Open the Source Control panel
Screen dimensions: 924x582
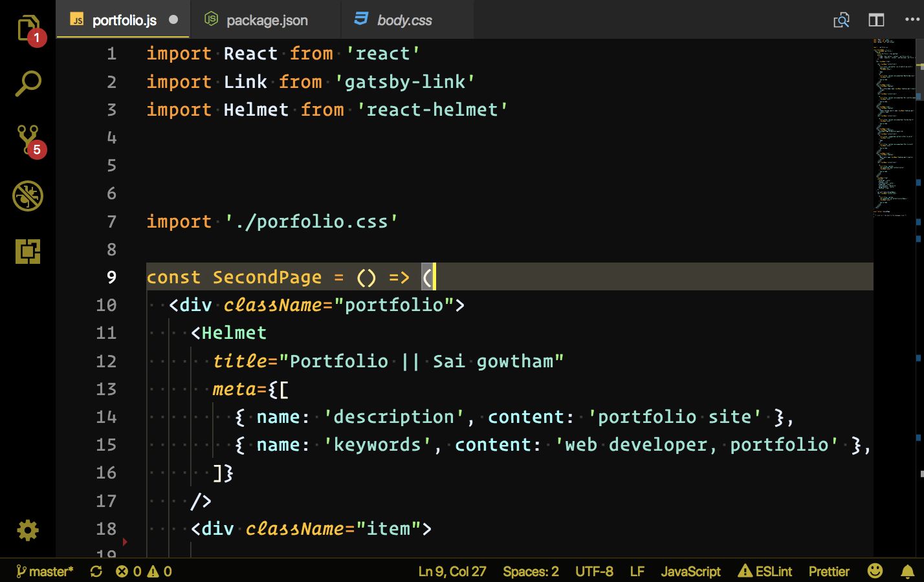(28, 140)
